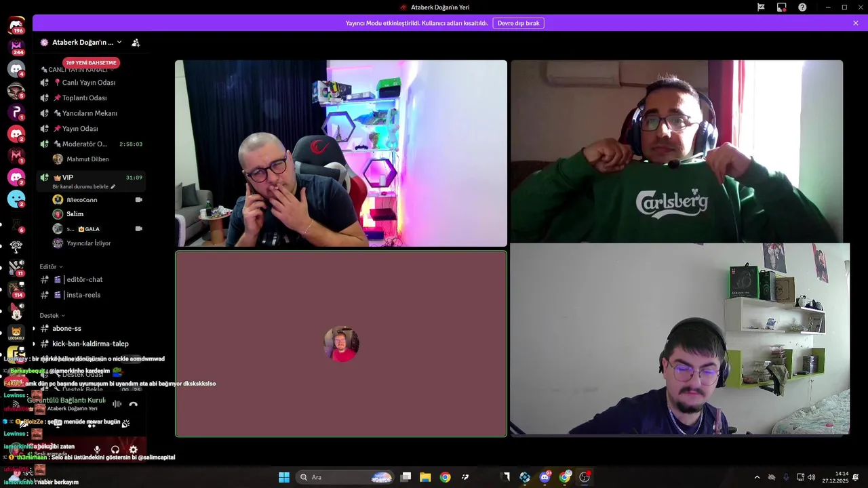Screen dimensions: 868x488
Task: Open the kick-ban-kaldirma-talep channel
Action: [x=91, y=344]
